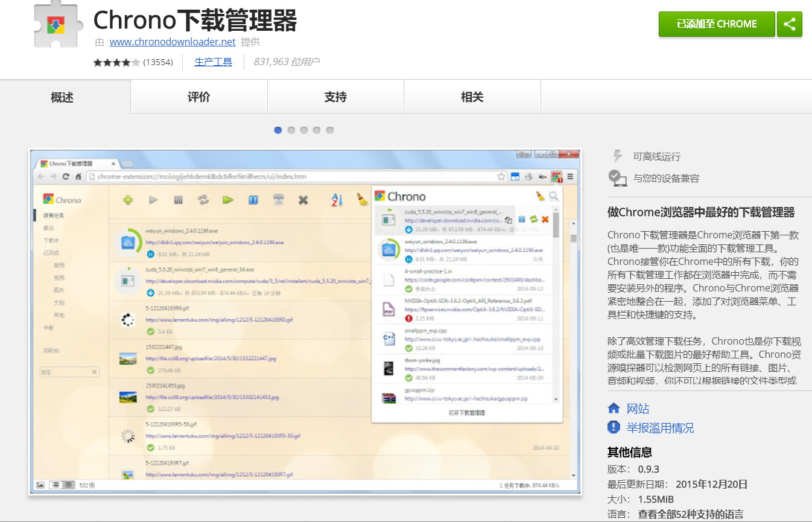
Task: Select the fourth carousel dot
Action: [x=317, y=130]
